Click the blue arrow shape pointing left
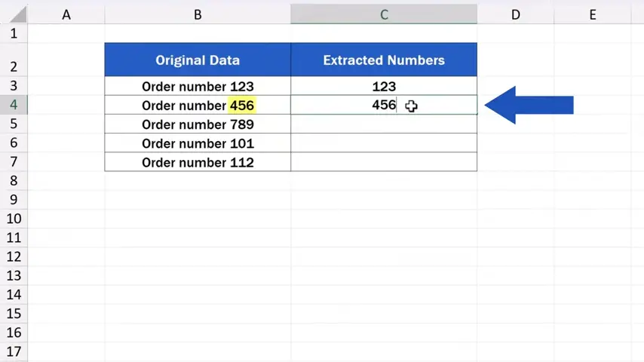The height and width of the screenshot is (362, 644). [x=528, y=105]
